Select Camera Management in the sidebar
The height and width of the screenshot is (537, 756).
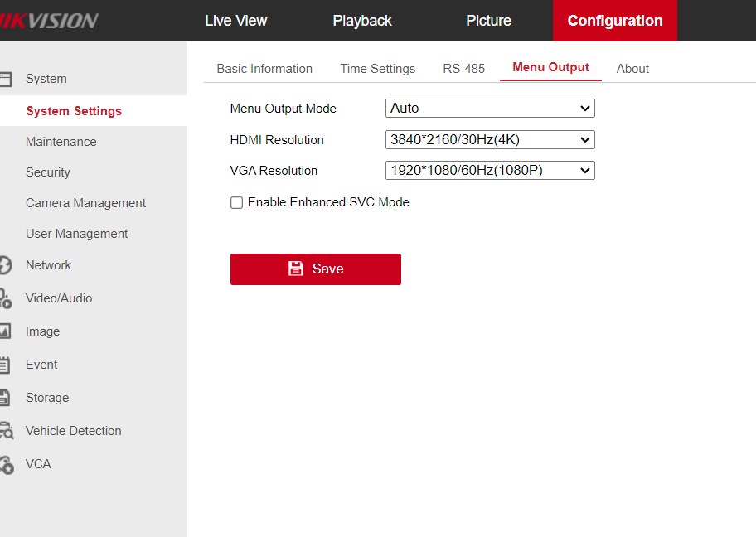click(85, 203)
